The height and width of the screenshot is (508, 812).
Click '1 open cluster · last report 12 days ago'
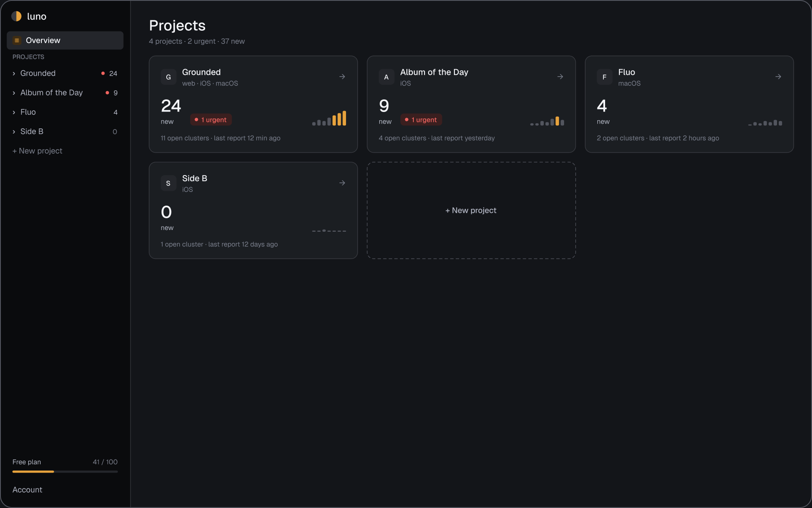pyautogui.click(x=219, y=244)
